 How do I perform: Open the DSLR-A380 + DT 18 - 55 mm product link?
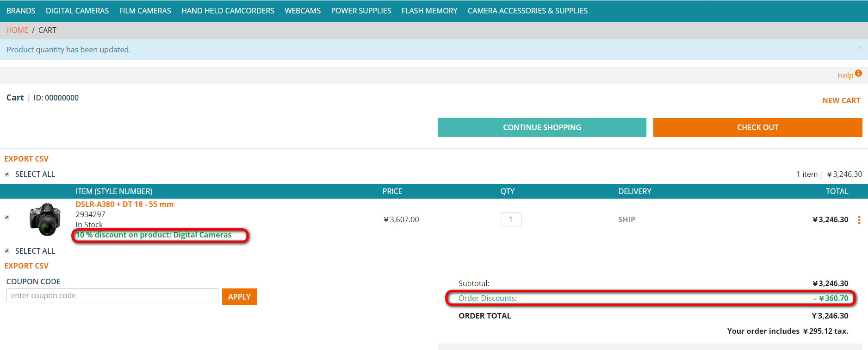124,204
